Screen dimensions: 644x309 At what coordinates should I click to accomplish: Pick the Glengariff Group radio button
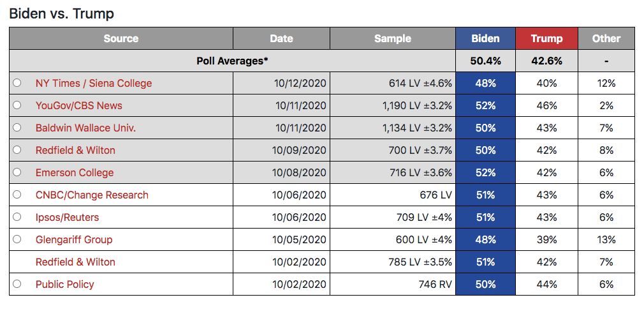pyautogui.click(x=17, y=239)
